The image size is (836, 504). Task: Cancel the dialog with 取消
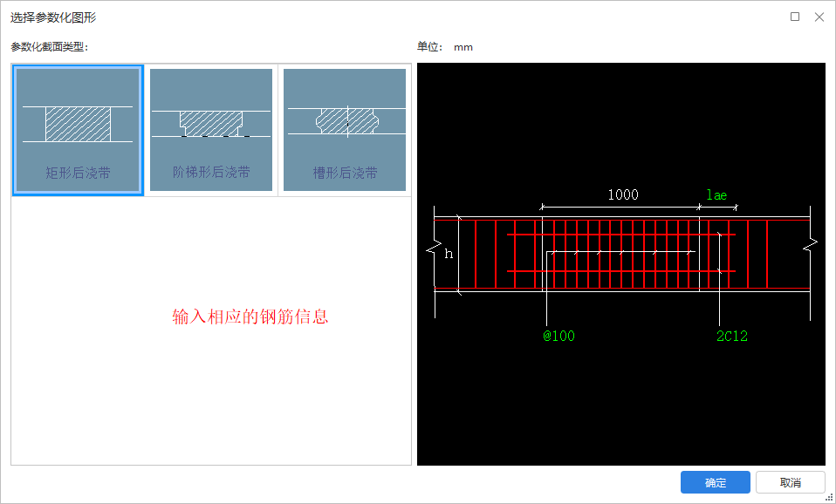pyautogui.click(x=790, y=482)
